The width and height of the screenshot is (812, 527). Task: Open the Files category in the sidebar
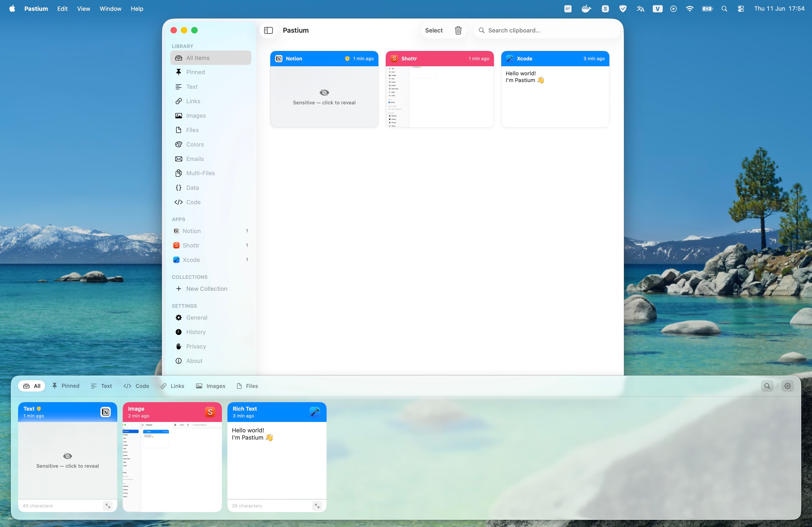click(x=210, y=130)
